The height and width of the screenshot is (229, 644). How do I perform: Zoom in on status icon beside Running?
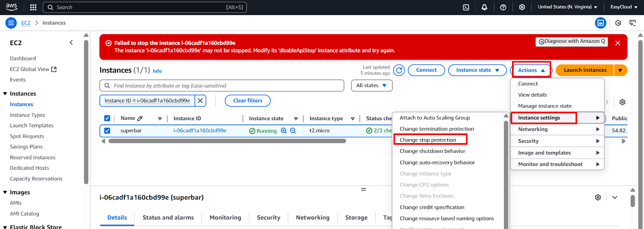284,131
